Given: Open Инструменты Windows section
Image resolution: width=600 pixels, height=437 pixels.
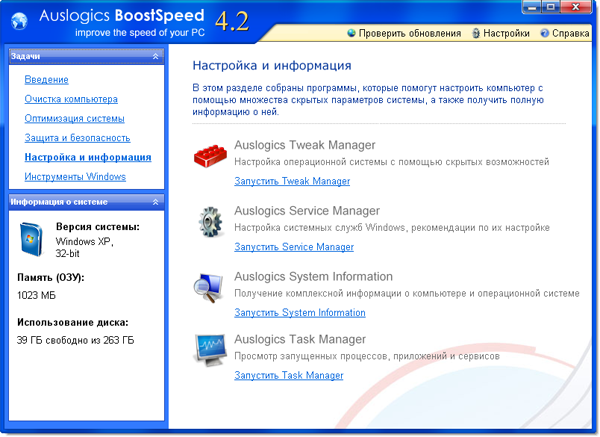Looking at the screenshot, I should (75, 177).
